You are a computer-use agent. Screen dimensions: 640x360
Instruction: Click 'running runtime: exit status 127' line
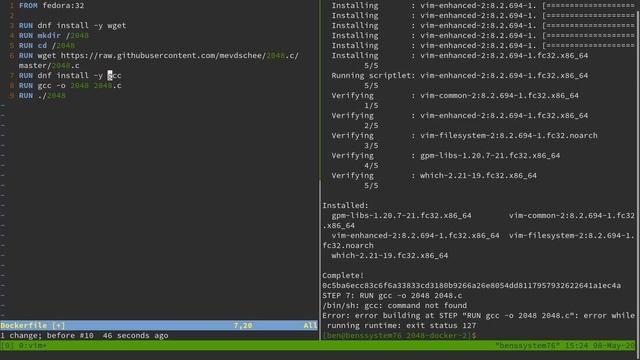coord(401,326)
